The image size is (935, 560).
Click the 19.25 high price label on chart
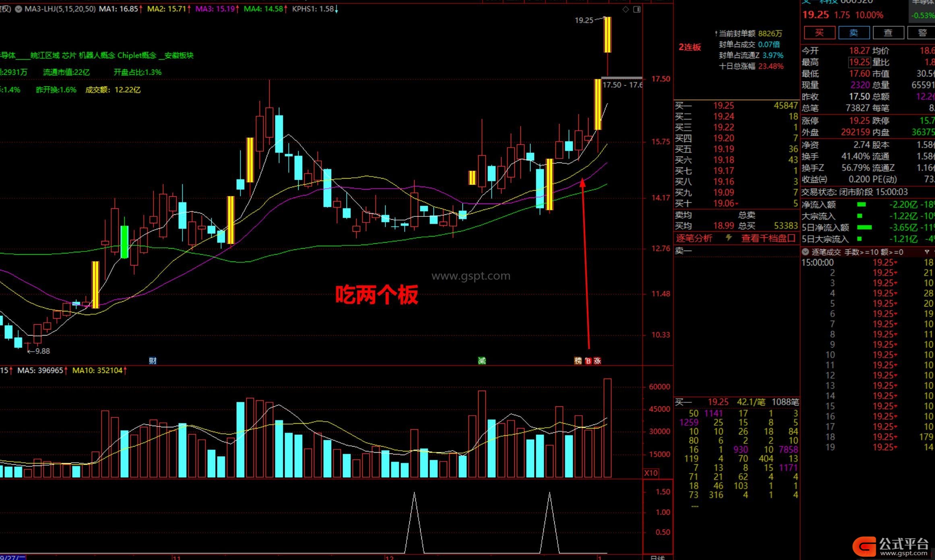pos(584,20)
